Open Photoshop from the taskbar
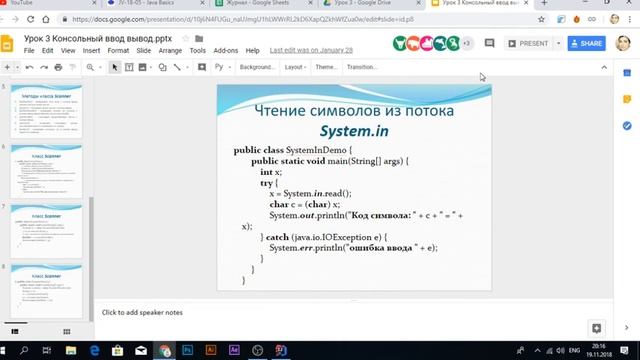The image size is (640, 360). coord(187,350)
